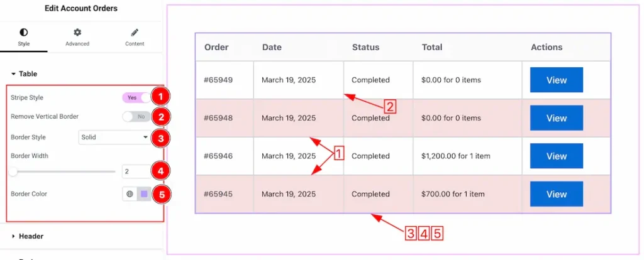
Task: Click numbered red badge 5 beside Border Color
Action: coord(162,195)
